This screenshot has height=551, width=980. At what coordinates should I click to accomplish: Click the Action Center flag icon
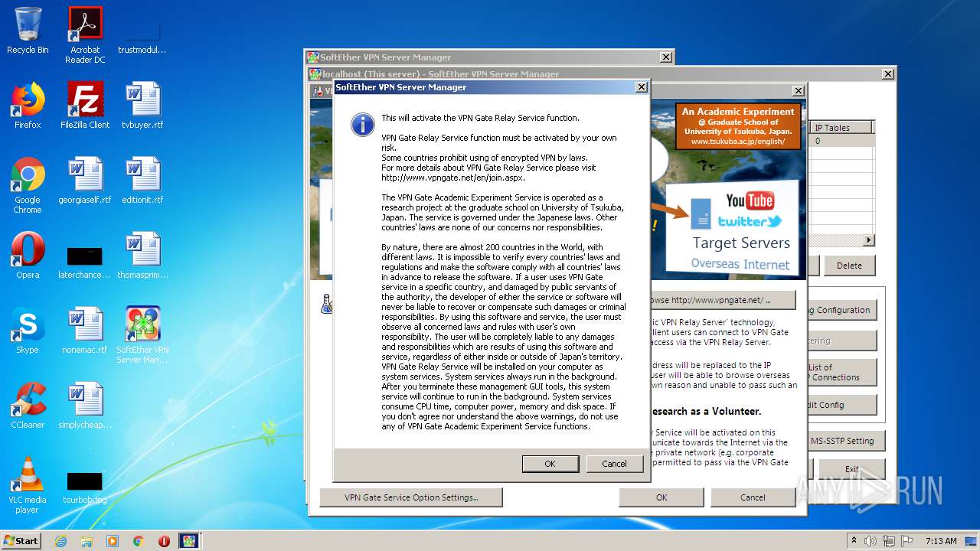pyautogui.click(x=908, y=541)
